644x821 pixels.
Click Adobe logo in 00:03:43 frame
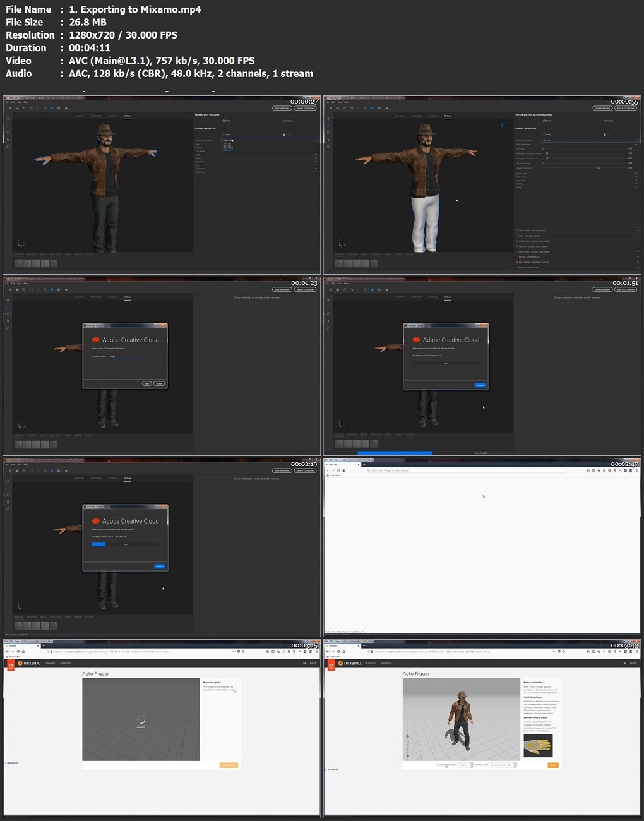(x=331, y=664)
